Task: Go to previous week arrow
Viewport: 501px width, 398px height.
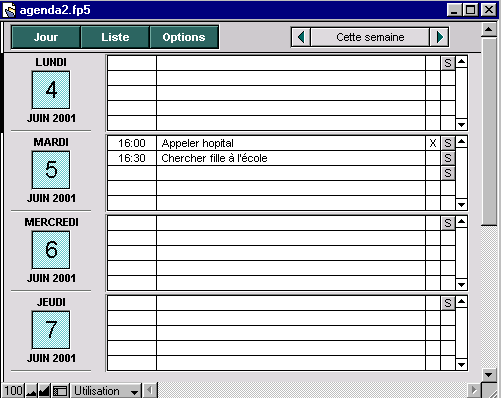Action: [301, 37]
